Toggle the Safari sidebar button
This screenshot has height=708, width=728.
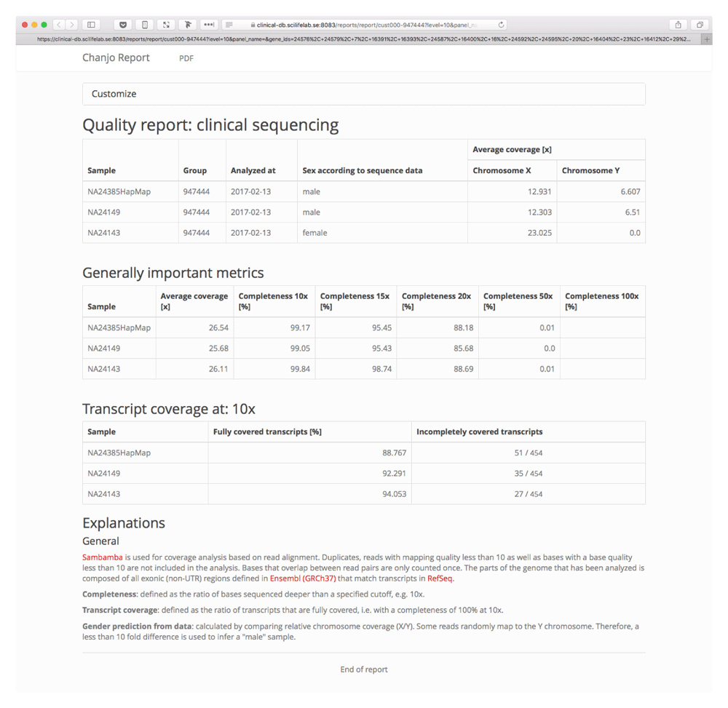[92, 25]
